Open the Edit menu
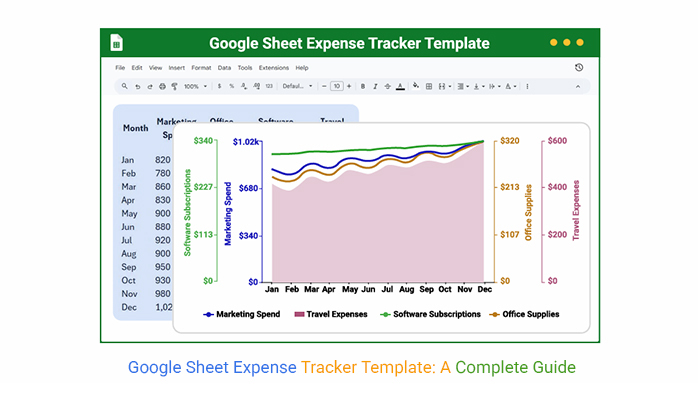This screenshot has width=698, height=400. tap(137, 68)
